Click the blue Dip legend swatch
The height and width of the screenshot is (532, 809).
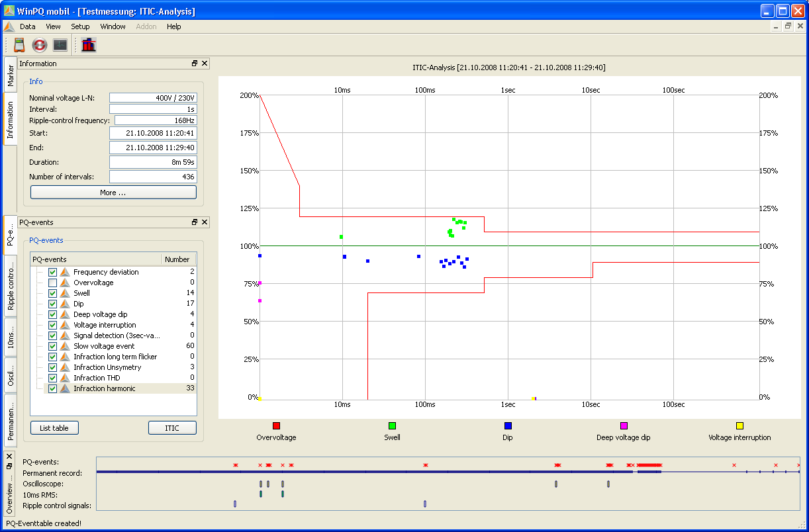[508, 425]
